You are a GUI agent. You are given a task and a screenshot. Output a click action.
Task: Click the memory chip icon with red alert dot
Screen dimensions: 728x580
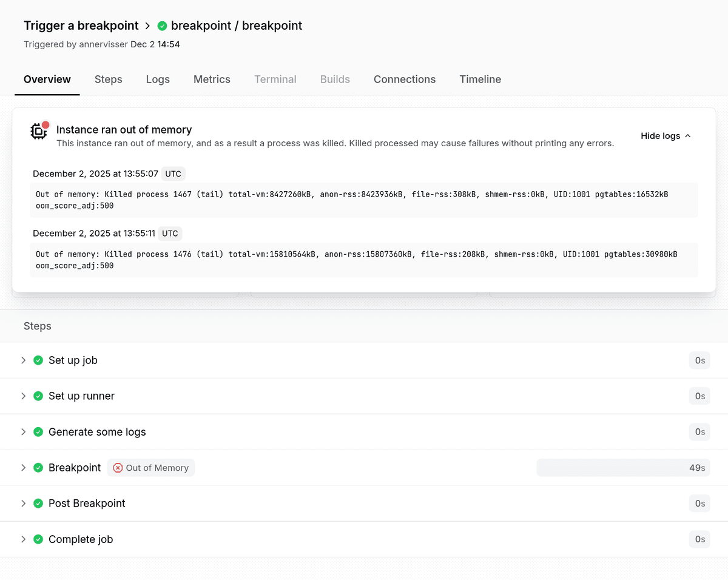click(39, 131)
